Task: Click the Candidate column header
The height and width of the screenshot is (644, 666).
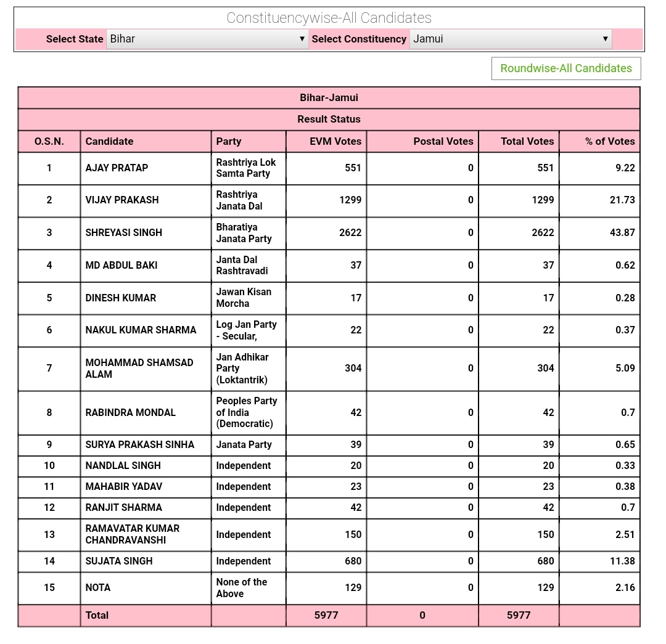Action: [x=109, y=141]
